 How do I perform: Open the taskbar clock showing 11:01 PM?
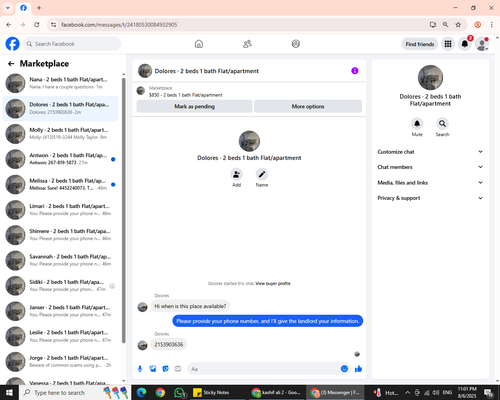[467, 393]
